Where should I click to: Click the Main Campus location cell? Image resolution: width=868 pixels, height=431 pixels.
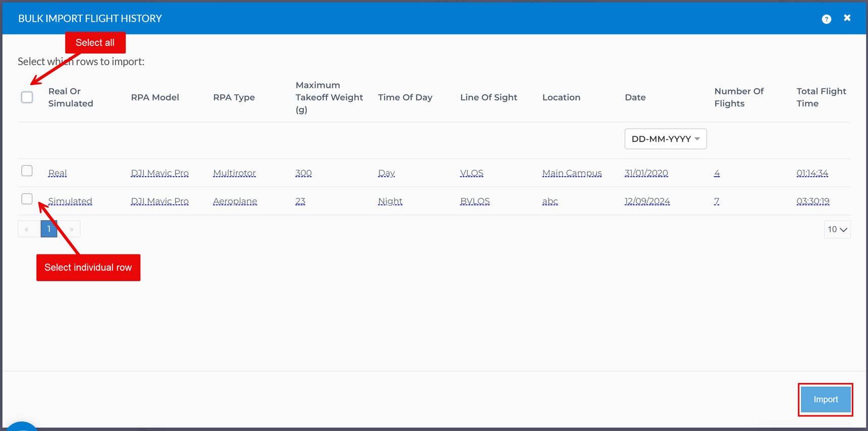click(572, 173)
